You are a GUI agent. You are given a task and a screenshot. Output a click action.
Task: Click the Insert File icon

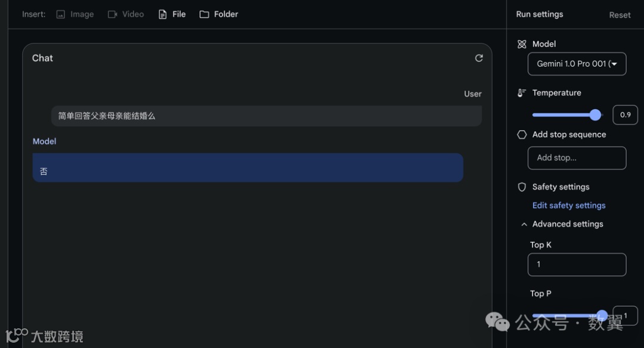pyautogui.click(x=162, y=14)
